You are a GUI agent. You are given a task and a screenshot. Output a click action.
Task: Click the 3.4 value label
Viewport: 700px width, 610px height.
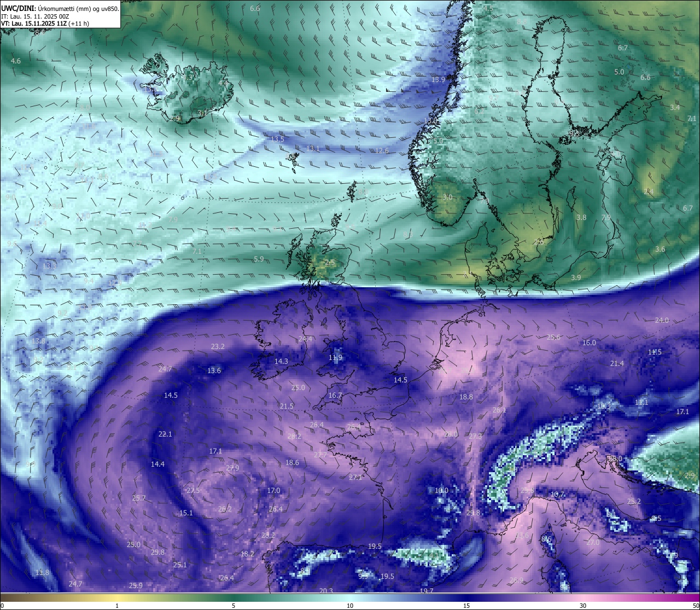675,107
